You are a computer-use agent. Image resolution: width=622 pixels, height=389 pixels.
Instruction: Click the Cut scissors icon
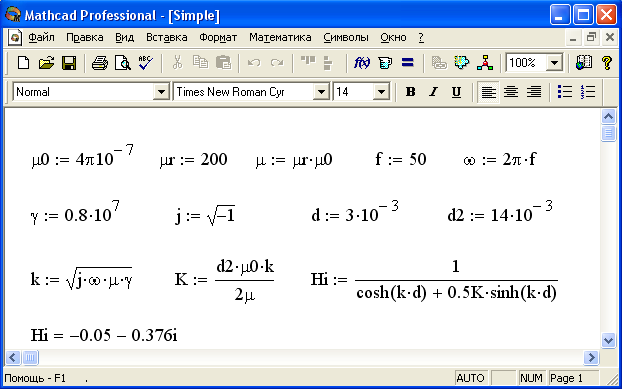(x=177, y=63)
